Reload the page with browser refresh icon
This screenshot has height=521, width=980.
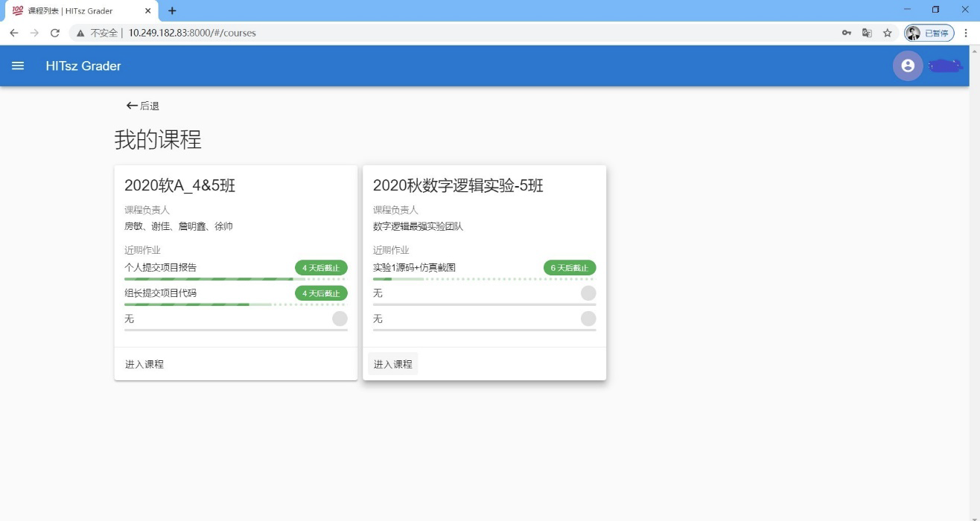54,33
